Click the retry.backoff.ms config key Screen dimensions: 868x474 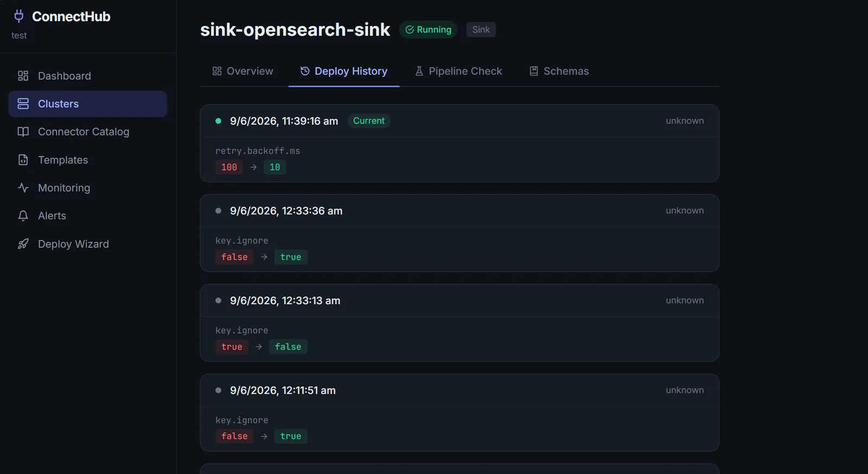(258, 151)
